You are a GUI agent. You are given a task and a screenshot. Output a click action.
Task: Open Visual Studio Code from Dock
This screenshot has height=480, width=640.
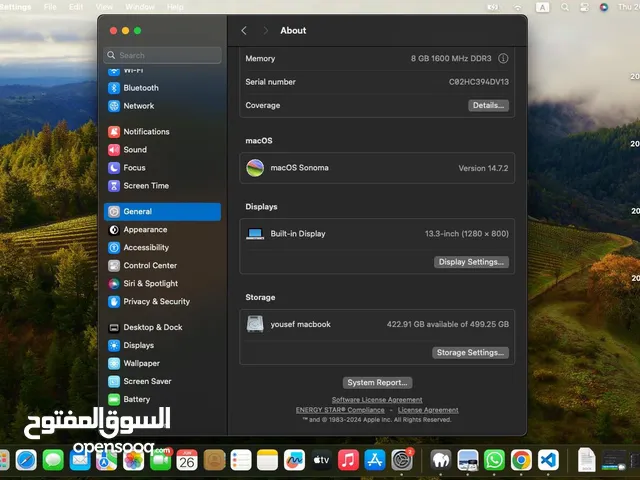(548, 460)
